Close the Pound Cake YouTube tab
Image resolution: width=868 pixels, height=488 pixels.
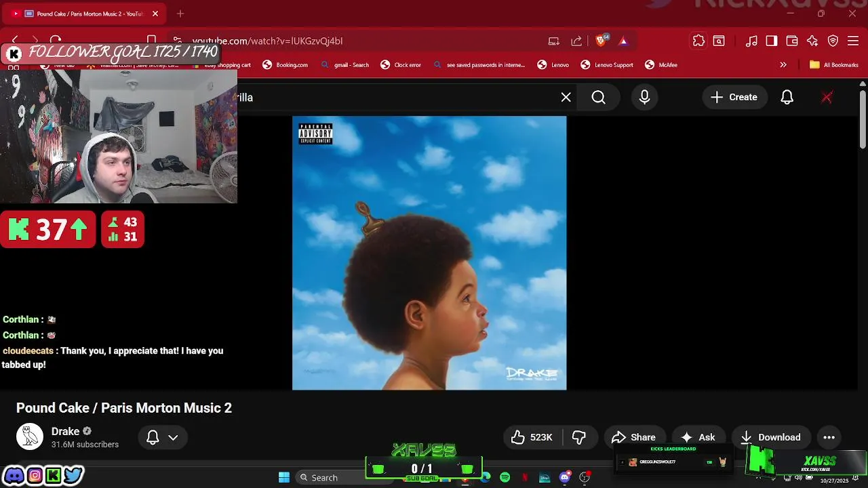pos(155,14)
